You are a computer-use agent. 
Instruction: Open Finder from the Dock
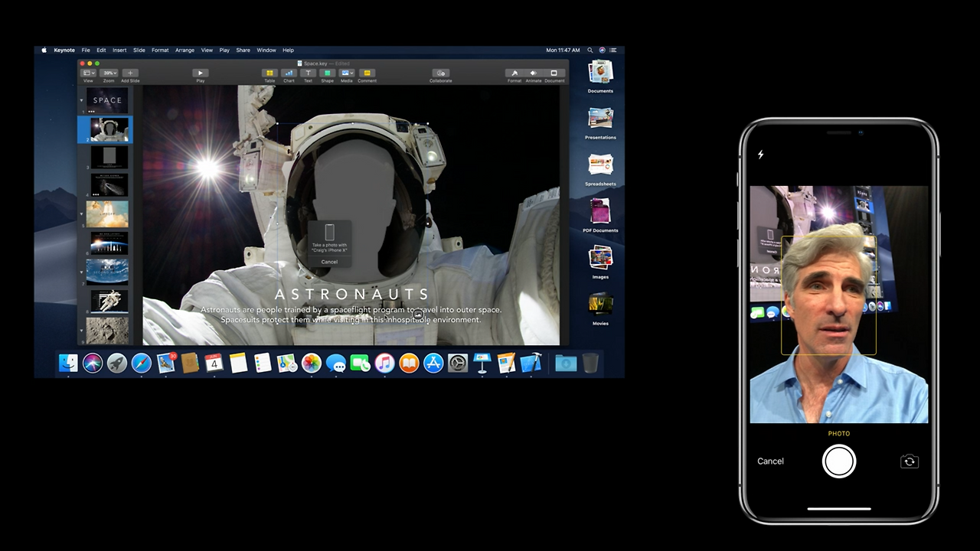[x=68, y=363]
